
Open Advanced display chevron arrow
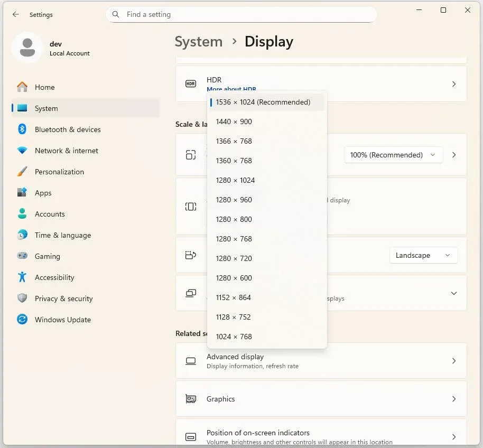(454, 361)
